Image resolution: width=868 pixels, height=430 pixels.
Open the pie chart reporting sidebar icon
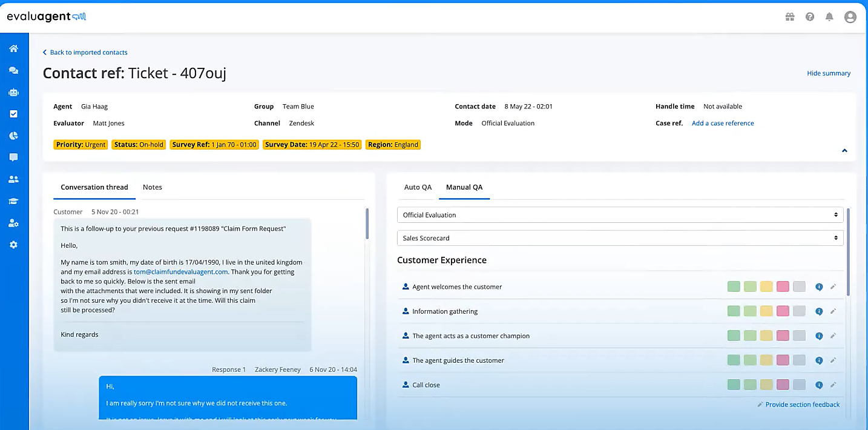(x=13, y=136)
